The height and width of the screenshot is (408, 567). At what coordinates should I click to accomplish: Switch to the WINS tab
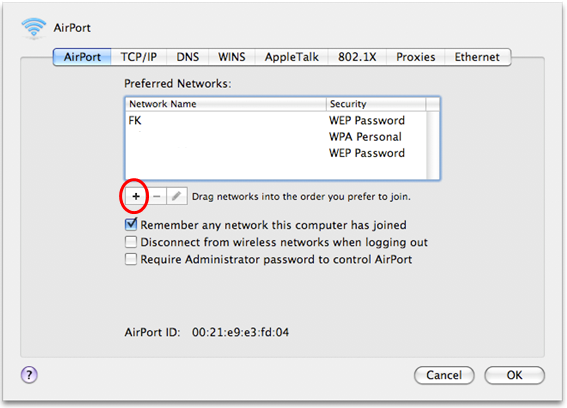pos(232,57)
